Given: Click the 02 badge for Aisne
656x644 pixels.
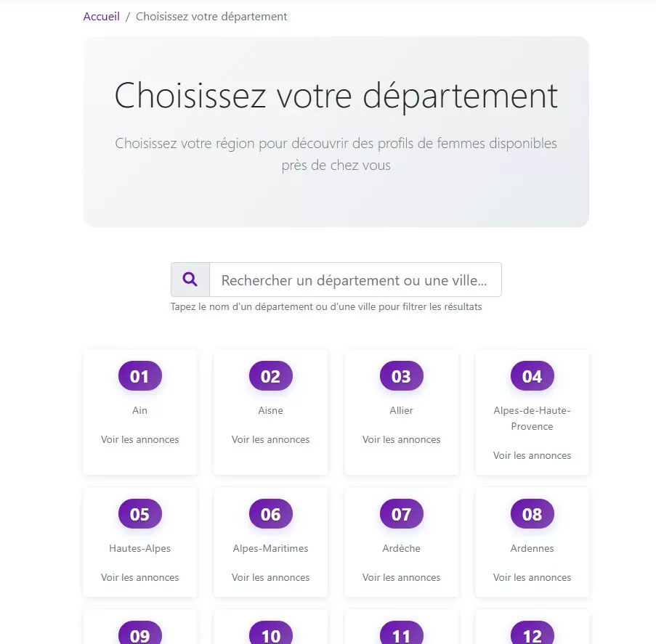Looking at the screenshot, I should tap(270, 376).
